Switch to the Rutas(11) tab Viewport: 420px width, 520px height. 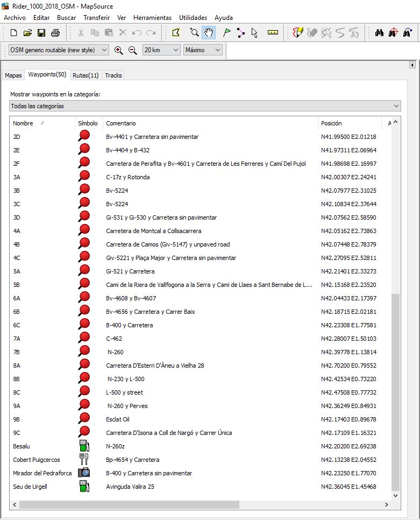coord(86,75)
